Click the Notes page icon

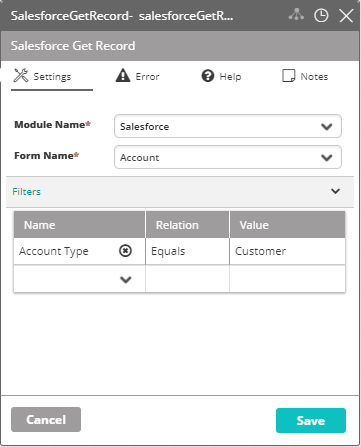288,76
